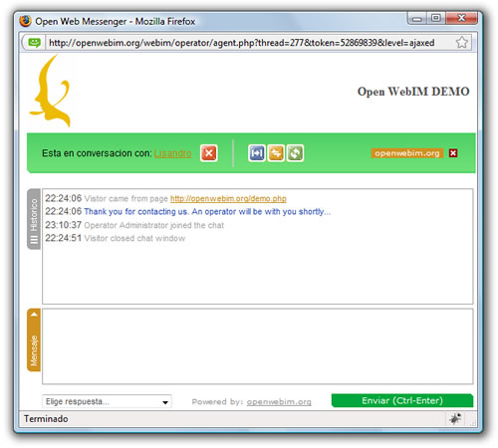Click small red X beside openwebim.org badge
Screen dimensions: 498x448
tap(453, 153)
